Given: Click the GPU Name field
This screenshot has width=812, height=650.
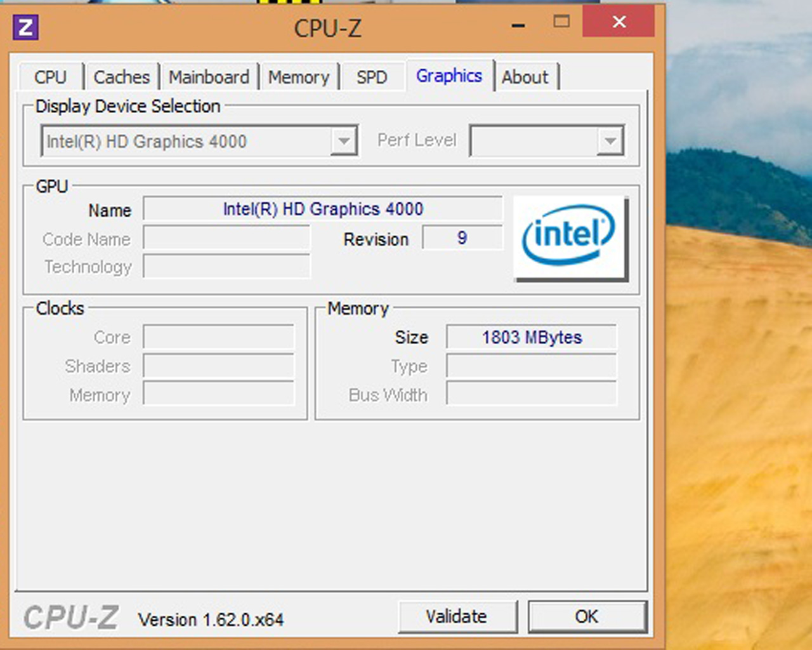Looking at the screenshot, I should click(x=322, y=209).
